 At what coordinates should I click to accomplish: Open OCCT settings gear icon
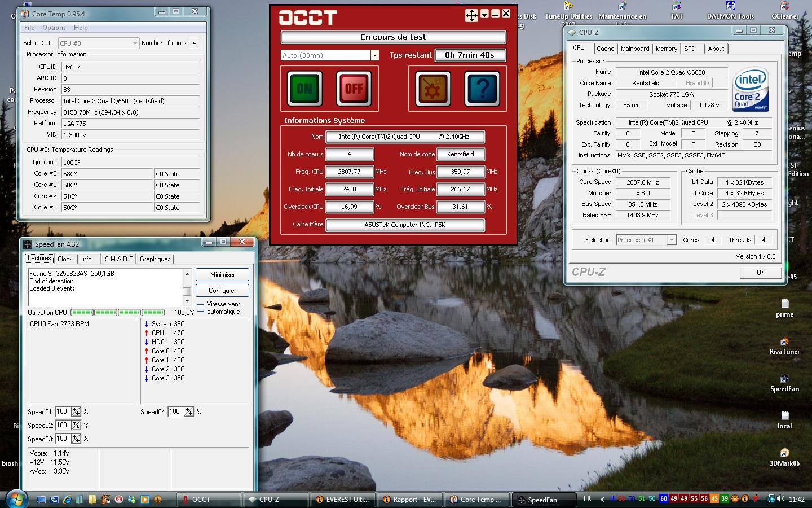[x=433, y=88]
